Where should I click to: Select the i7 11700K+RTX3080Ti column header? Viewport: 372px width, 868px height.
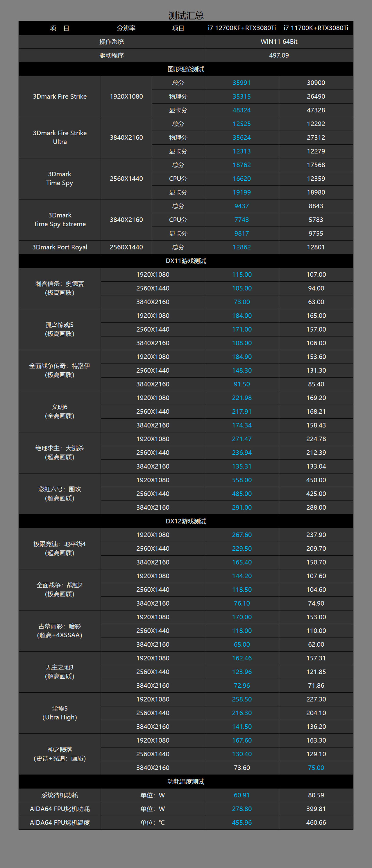coord(316,28)
